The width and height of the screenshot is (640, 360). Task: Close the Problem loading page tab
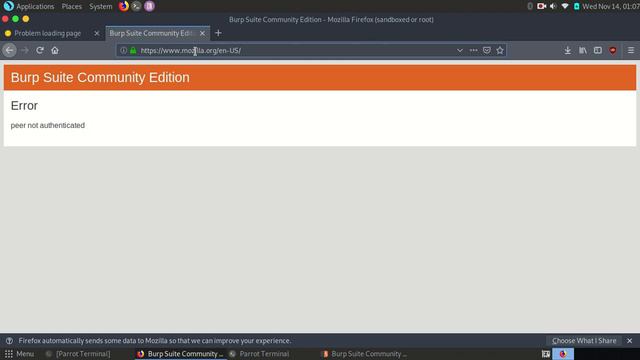(x=97, y=33)
